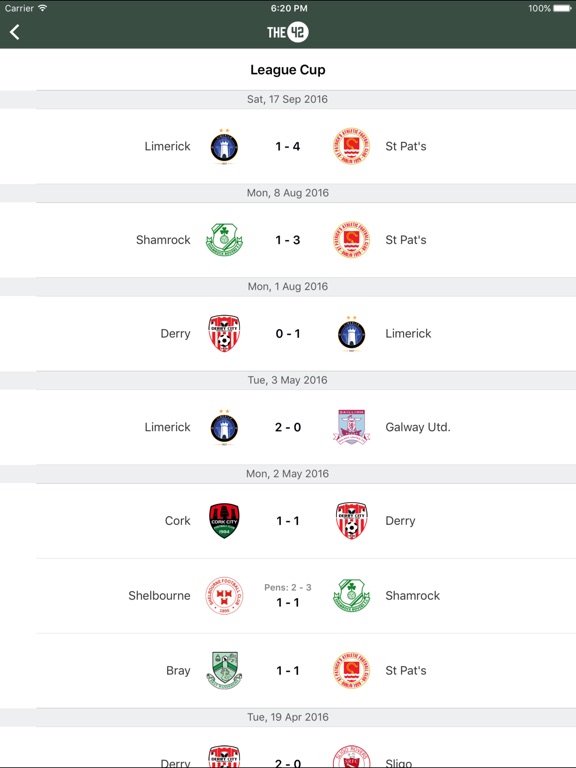Open The42 logo in header
The height and width of the screenshot is (768, 576).
pyautogui.click(x=288, y=32)
